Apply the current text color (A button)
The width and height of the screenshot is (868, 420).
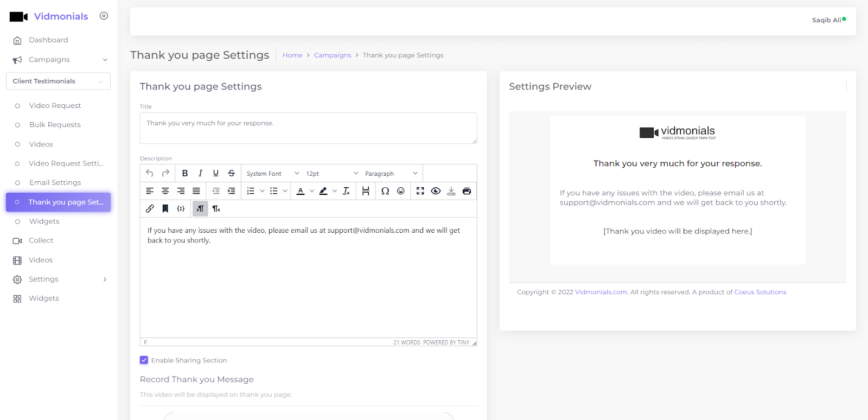pos(301,191)
